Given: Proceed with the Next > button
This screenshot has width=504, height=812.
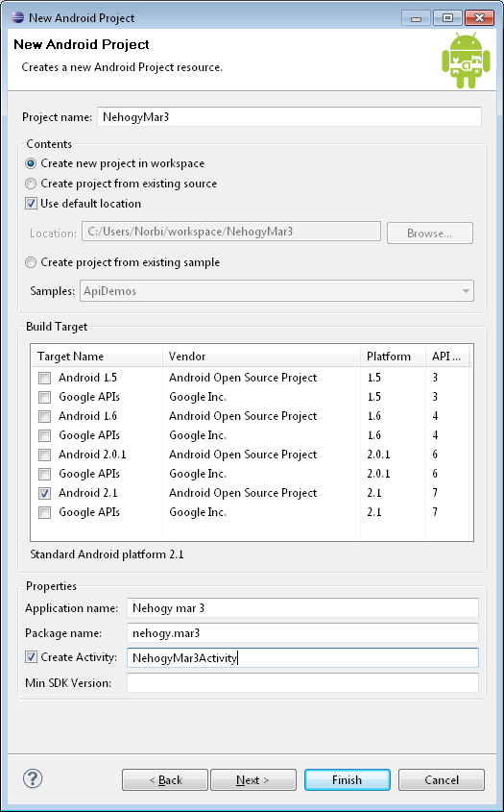Looking at the screenshot, I should tap(253, 780).
